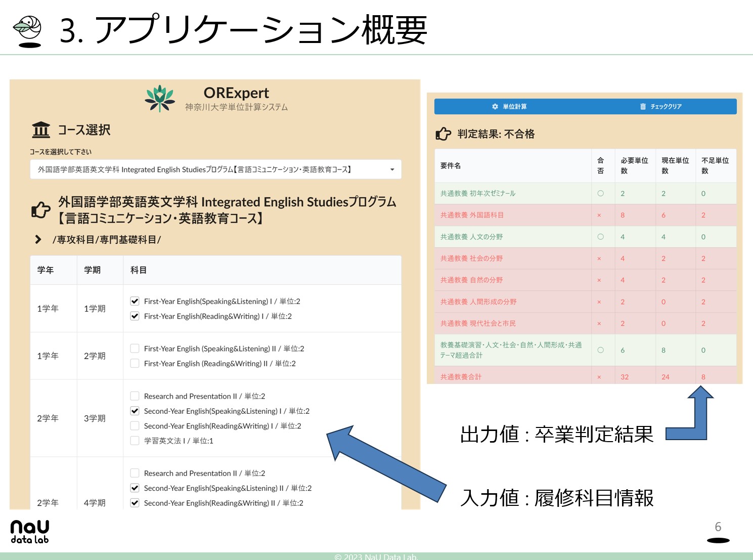Click the 不足単位数 column header
The height and width of the screenshot is (560, 753).
[x=715, y=165]
